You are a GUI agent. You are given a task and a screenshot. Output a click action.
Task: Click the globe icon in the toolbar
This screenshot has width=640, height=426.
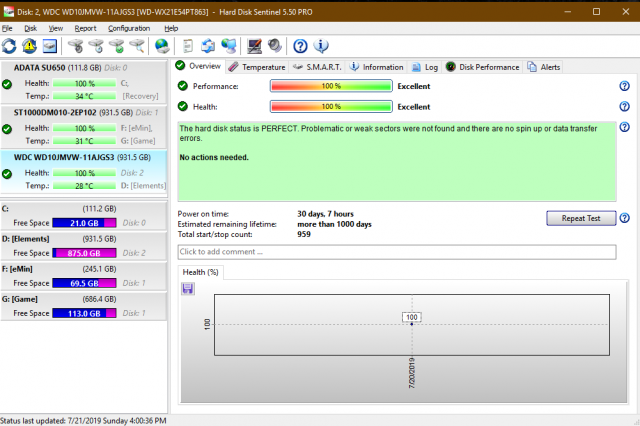(162, 46)
